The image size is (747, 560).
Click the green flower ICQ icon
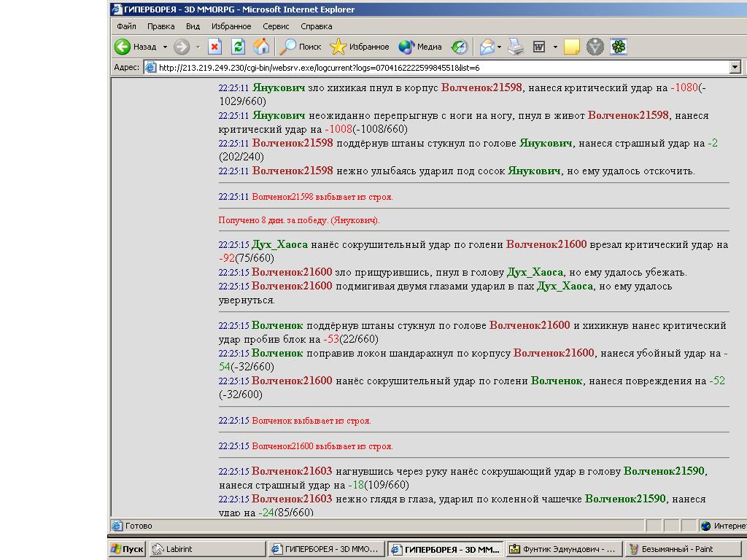(619, 47)
